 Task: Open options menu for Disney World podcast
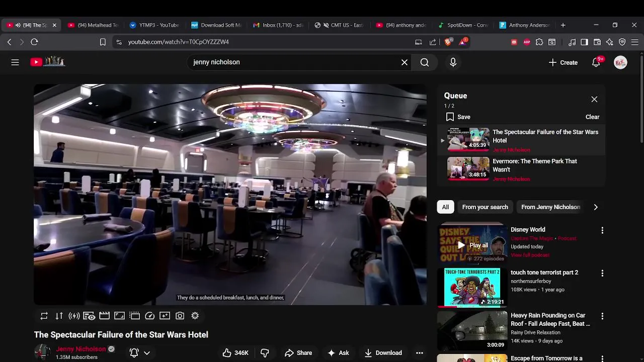602,230
